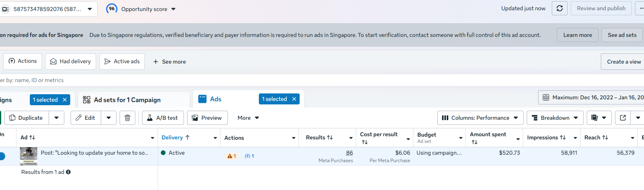
Task: Click the ad post thumbnail image
Action: 29,156
